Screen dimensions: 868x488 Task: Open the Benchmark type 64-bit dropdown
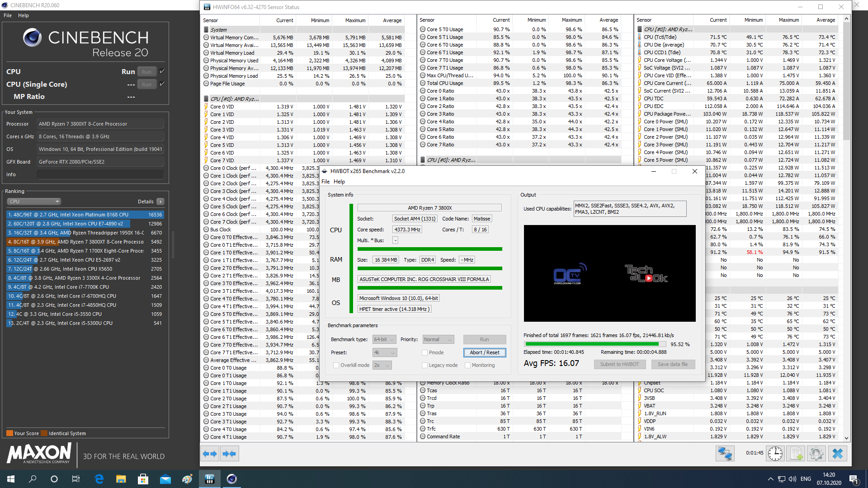pos(384,339)
